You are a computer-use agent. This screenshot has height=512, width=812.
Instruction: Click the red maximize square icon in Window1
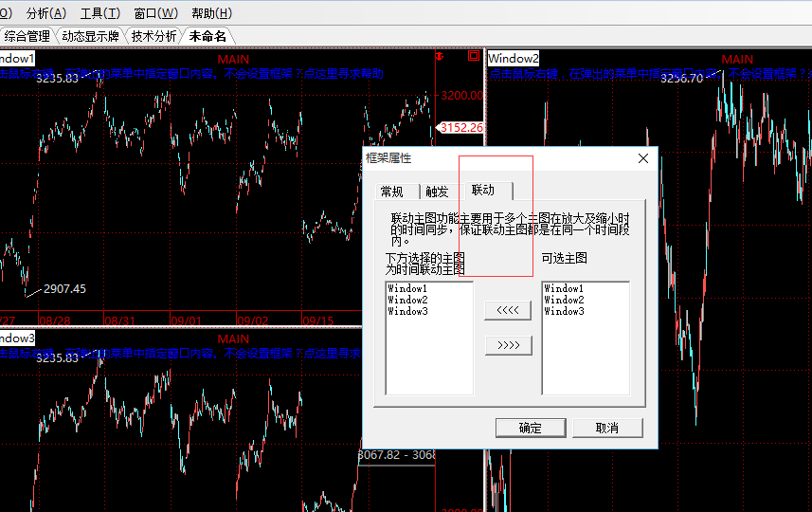pyautogui.click(x=474, y=56)
